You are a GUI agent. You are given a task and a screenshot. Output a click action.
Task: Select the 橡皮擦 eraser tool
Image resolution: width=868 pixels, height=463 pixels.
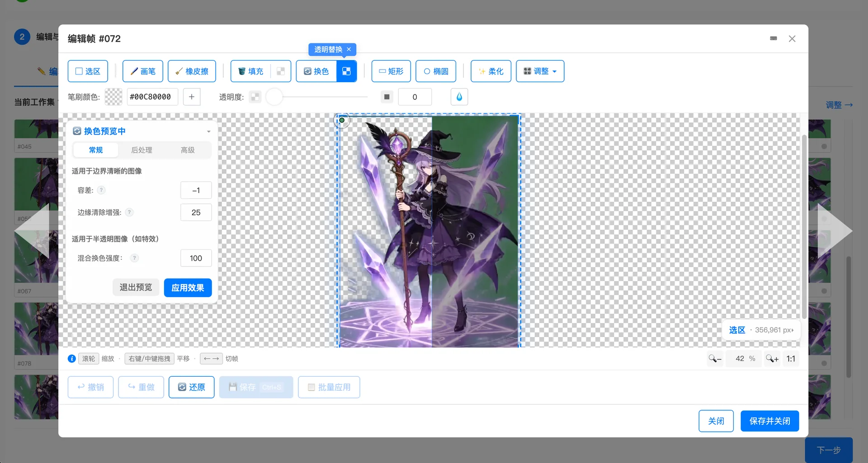192,71
